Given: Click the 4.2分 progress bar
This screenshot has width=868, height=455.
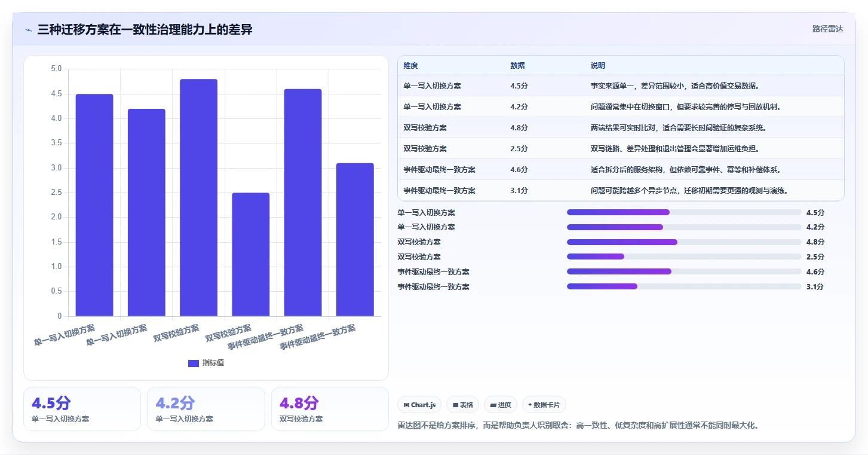Looking at the screenshot, I should click(x=684, y=227).
